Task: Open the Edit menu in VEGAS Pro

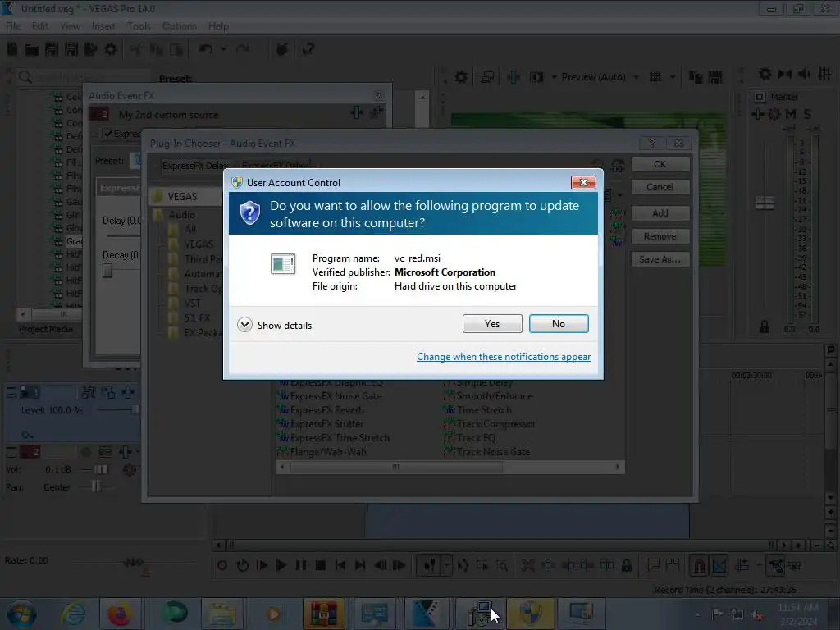Action: [39, 25]
